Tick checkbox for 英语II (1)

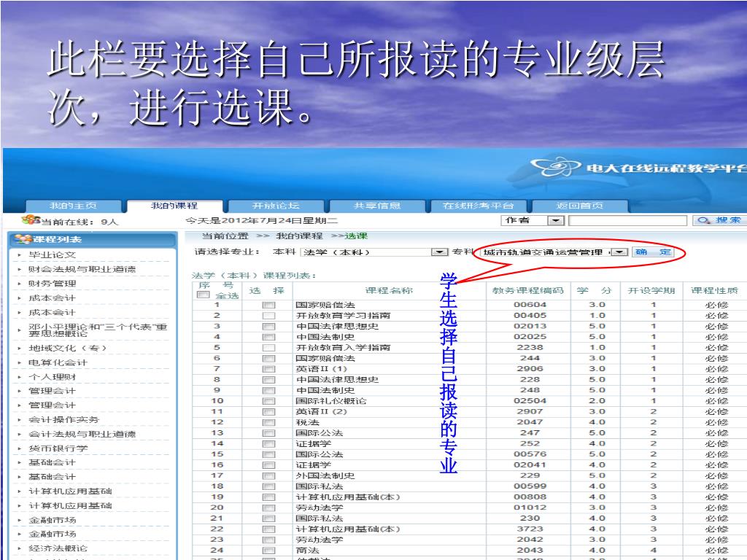268,369
